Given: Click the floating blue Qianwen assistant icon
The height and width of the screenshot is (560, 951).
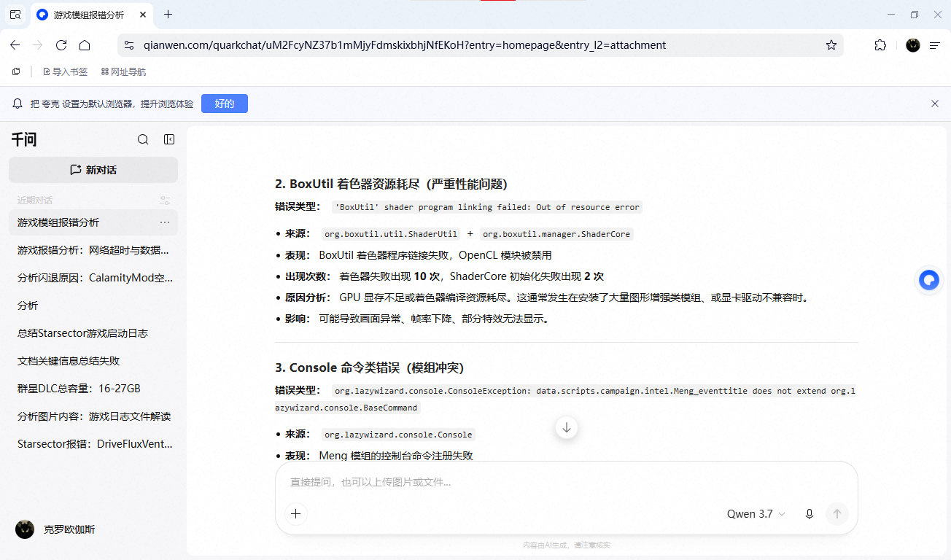Looking at the screenshot, I should click(928, 280).
